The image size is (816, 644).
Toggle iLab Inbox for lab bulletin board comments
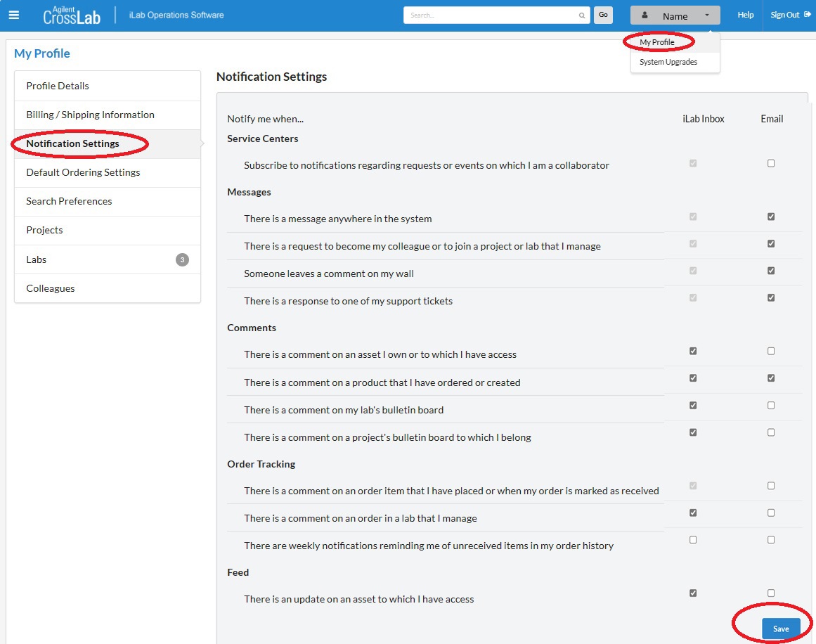(693, 406)
